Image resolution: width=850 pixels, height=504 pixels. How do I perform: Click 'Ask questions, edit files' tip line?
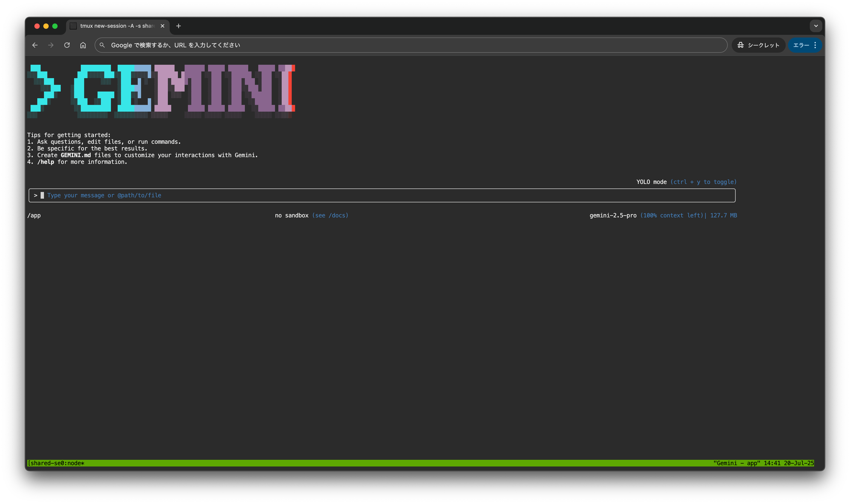pos(104,142)
